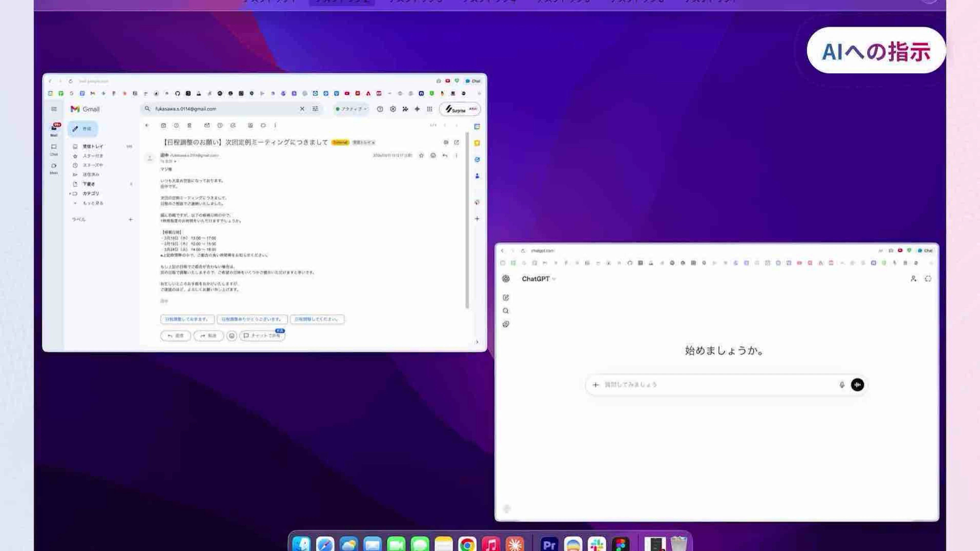Click the Gmail compose button
Screen dimensions: 980x551
pyautogui.click(x=82, y=129)
